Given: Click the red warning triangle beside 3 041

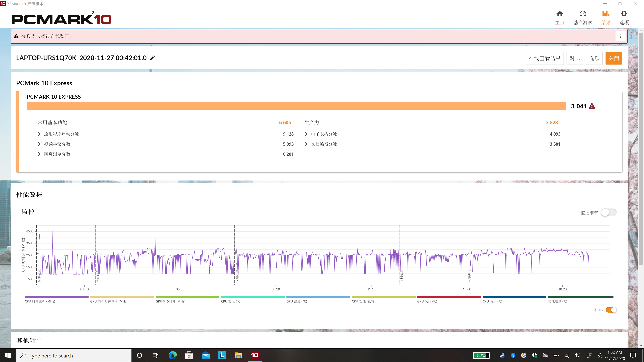Looking at the screenshot, I should click(592, 106).
